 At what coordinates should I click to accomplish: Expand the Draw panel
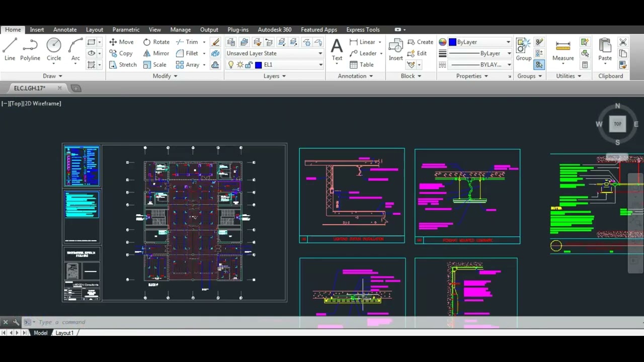coord(53,76)
